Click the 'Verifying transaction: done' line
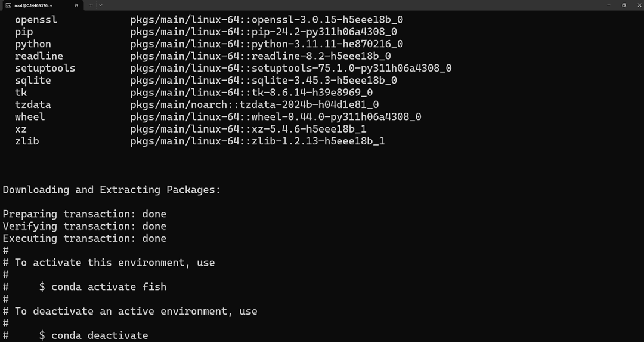This screenshot has height=342, width=644. coord(85,226)
